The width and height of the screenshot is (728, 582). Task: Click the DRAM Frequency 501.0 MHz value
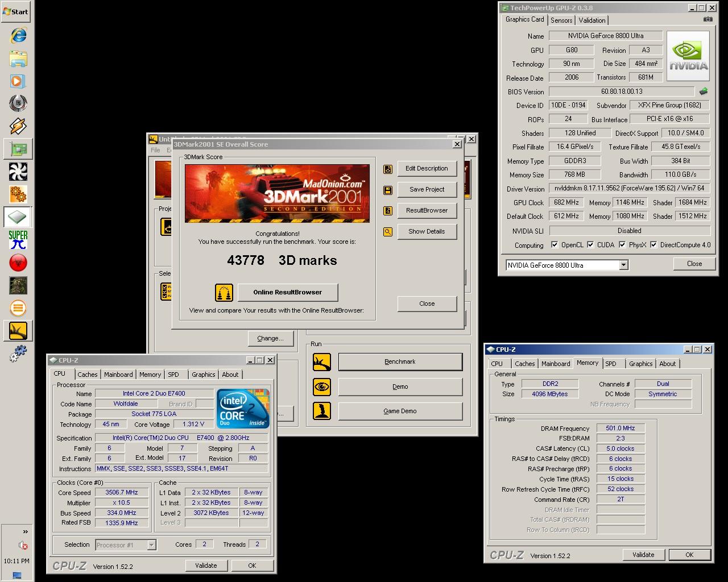coord(621,429)
